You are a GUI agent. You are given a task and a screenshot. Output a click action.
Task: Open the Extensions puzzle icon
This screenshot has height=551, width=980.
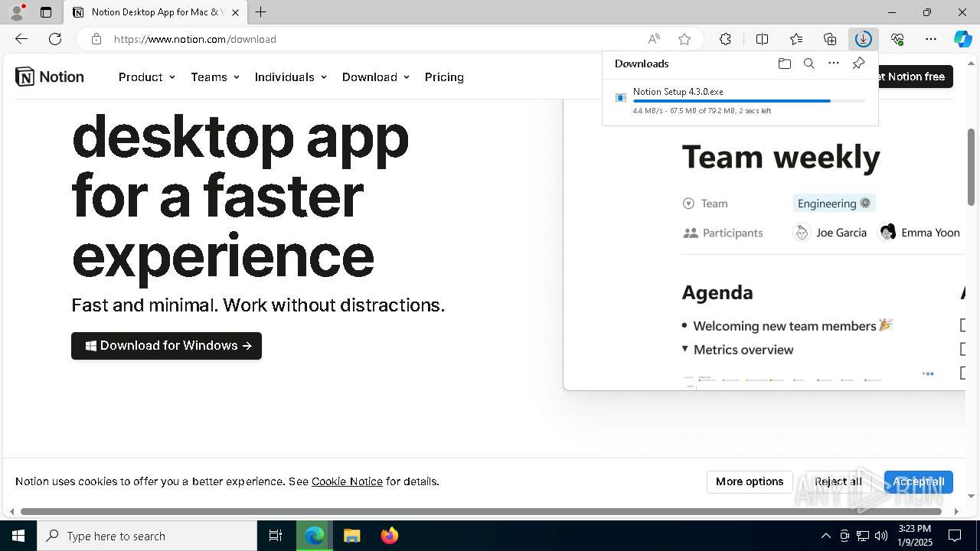point(725,39)
